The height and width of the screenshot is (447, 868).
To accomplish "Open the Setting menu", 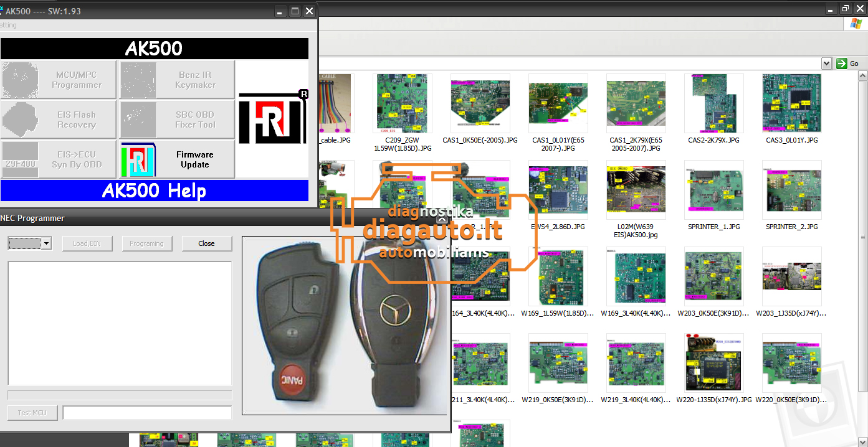I will pyautogui.click(x=7, y=26).
